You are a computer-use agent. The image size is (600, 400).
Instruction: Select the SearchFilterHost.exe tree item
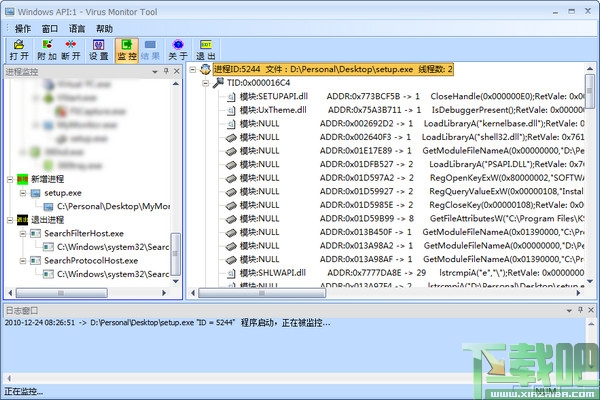pyautogui.click(x=84, y=233)
